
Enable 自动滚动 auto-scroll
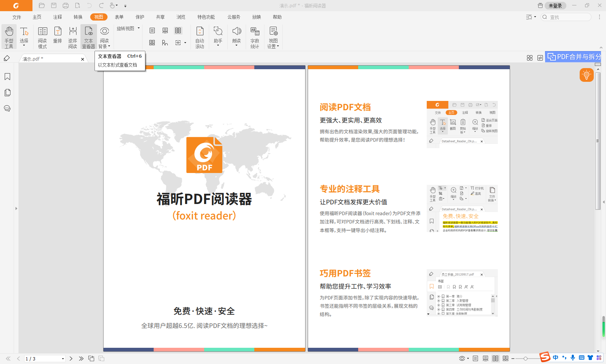[x=199, y=36]
